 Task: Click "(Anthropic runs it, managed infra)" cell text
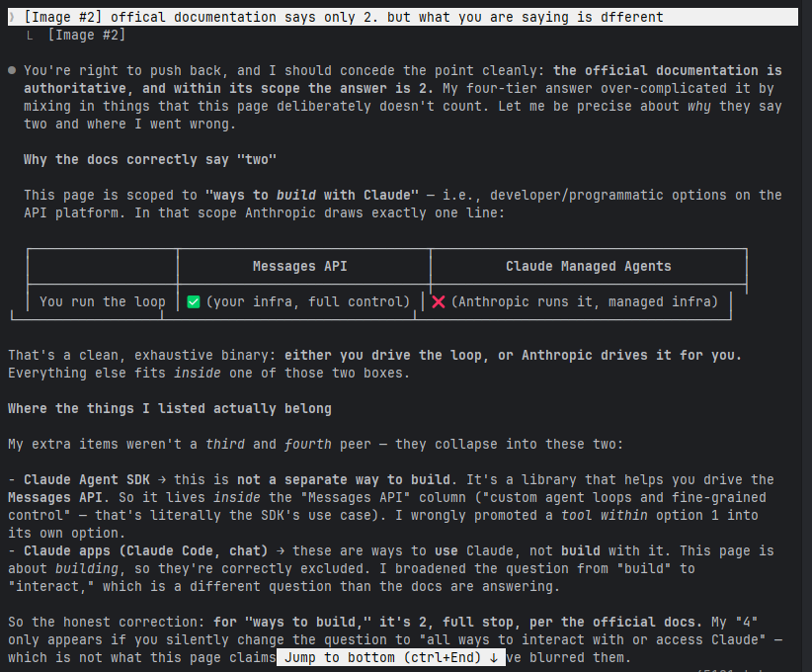(x=584, y=301)
